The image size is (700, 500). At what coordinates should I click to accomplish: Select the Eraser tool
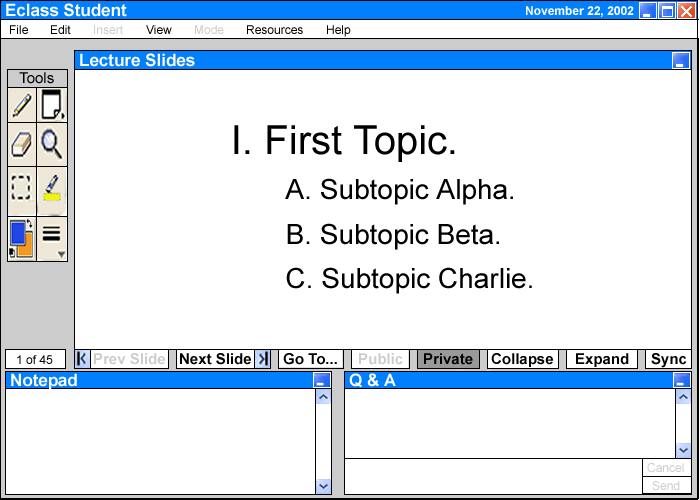coord(22,145)
